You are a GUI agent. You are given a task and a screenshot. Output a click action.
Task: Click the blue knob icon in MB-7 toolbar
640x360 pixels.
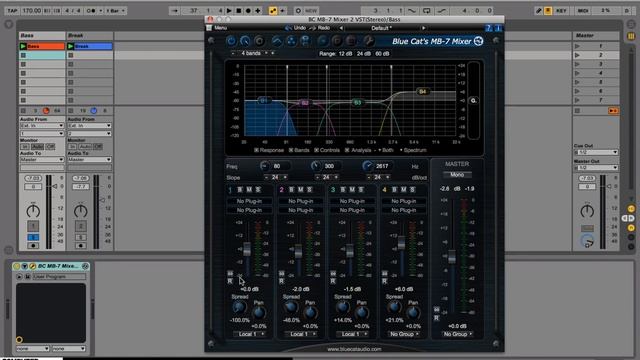tap(245, 41)
